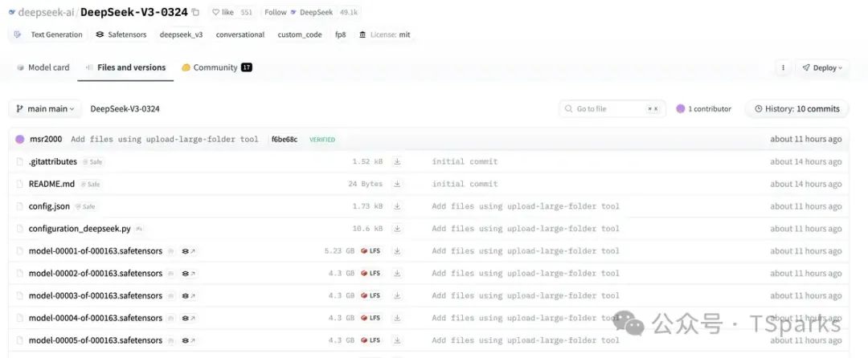Open the DeepSeek-V3-0324 breadcrumb folder

pyautogui.click(x=125, y=109)
